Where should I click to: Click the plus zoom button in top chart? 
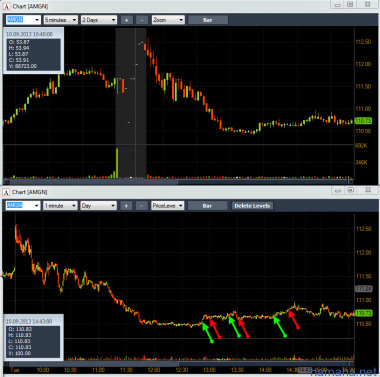click(x=126, y=20)
